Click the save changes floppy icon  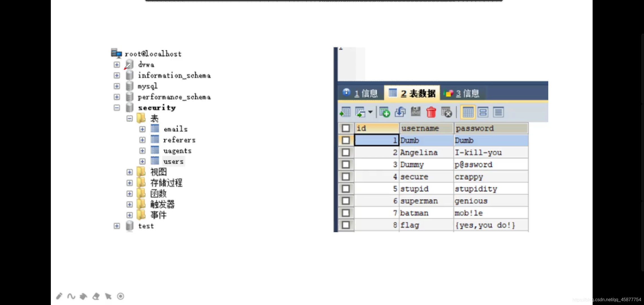point(415,112)
